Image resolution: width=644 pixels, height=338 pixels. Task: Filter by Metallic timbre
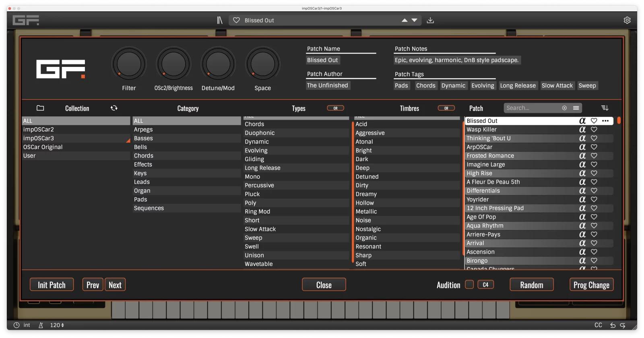[x=407, y=212]
